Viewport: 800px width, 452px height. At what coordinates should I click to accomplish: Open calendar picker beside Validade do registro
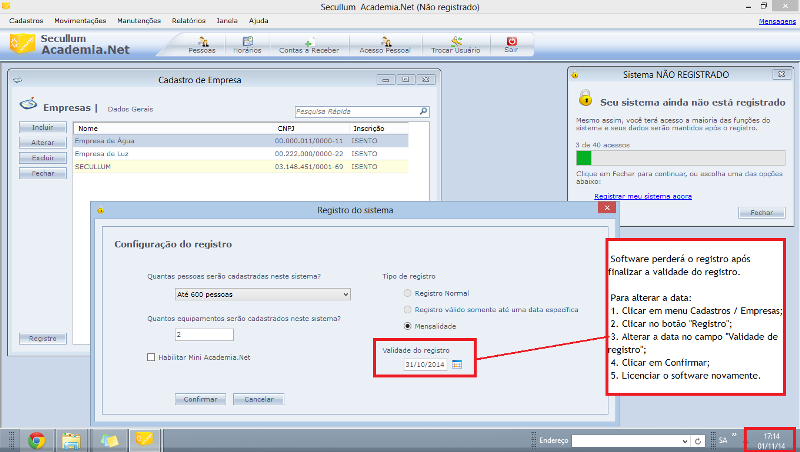tap(457, 365)
